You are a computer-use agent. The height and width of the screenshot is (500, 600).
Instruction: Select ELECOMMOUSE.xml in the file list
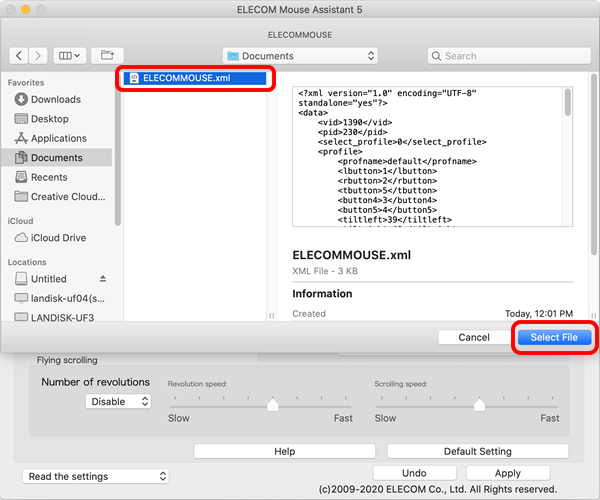tap(195, 78)
